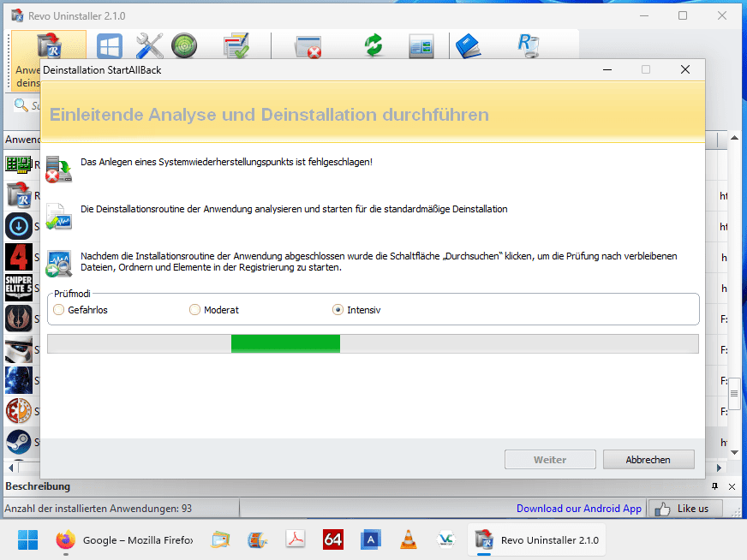The width and height of the screenshot is (747, 560).
Task: Minimize the Deinstallation StartAllBack dialog
Action: click(x=607, y=70)
